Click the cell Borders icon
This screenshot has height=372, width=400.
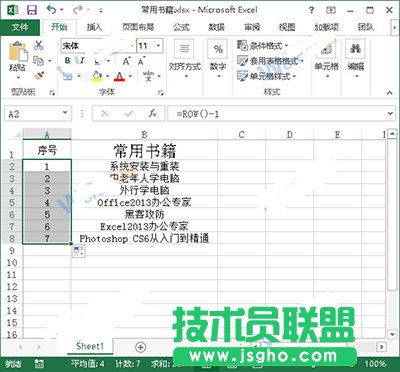[x=68, y=76]
